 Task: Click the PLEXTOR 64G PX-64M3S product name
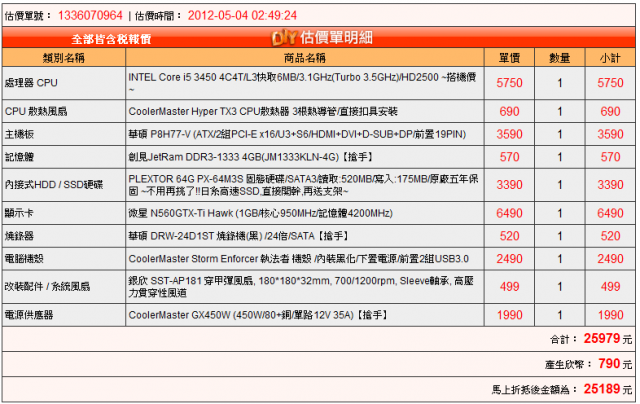point(303,185)
